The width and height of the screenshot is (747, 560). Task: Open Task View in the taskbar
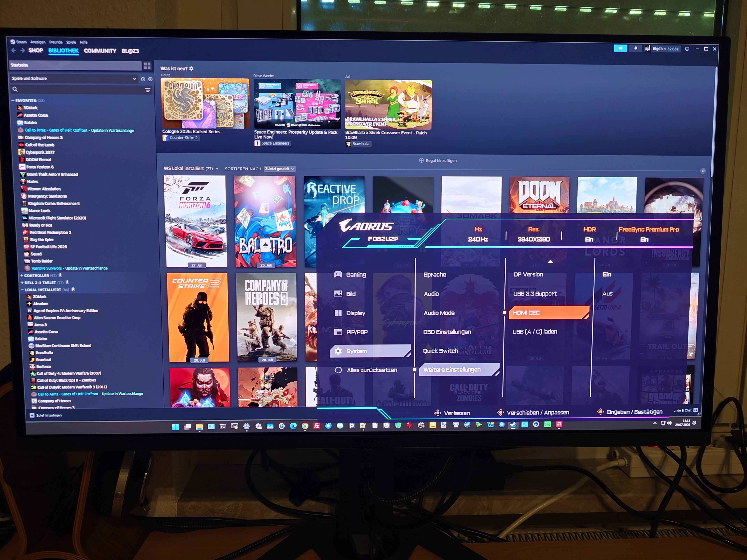[x=188, y=427]
